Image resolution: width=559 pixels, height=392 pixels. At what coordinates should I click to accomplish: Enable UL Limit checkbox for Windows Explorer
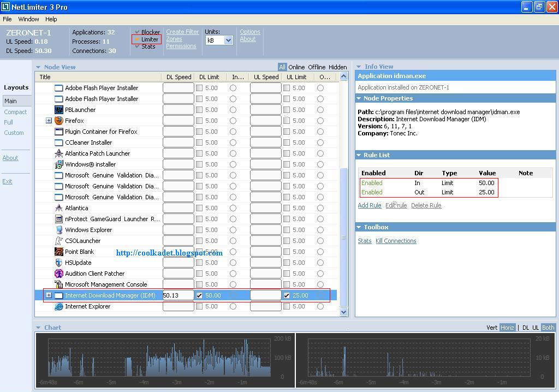tap(287, 230)
